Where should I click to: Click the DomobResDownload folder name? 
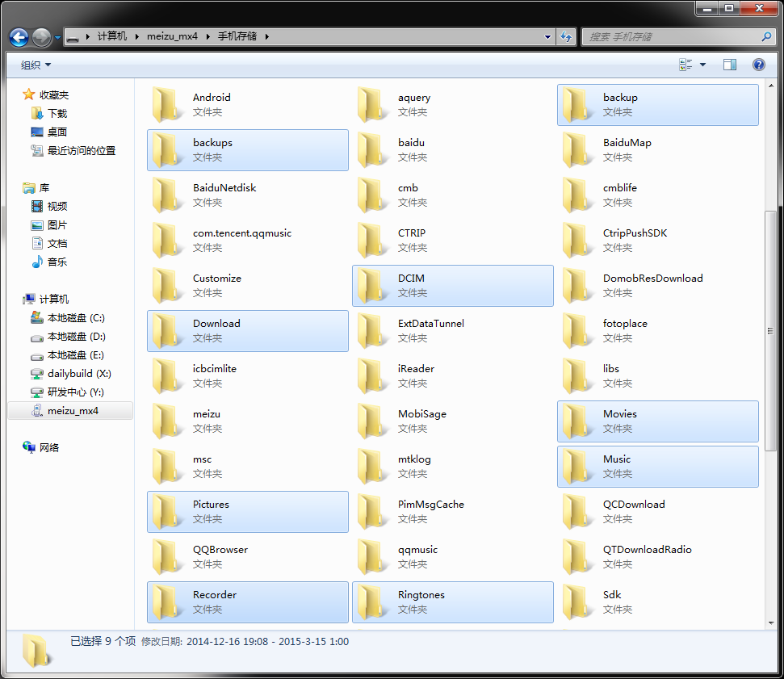click(652, 278)
